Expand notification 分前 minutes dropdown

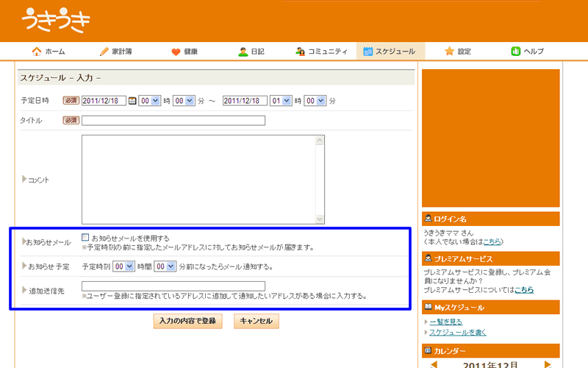tap(165, 266)
